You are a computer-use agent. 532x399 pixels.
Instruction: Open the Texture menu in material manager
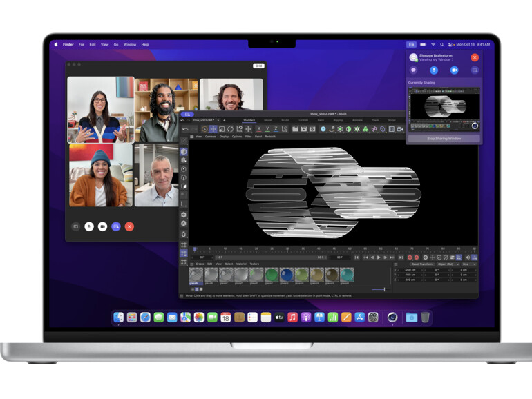(x=254, y=264)
